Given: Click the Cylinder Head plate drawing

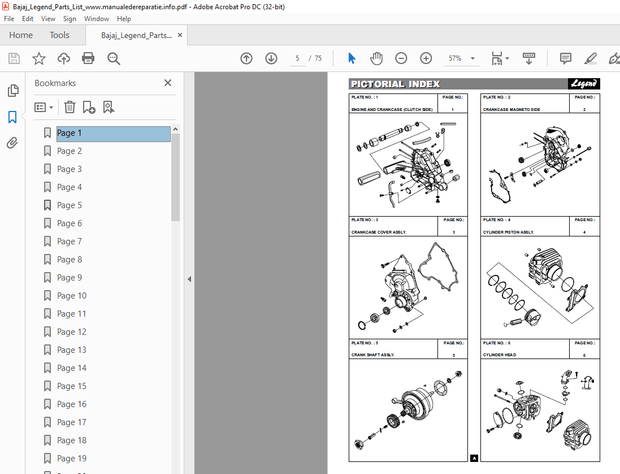Looking at the screenshot, I should (540, 410).
